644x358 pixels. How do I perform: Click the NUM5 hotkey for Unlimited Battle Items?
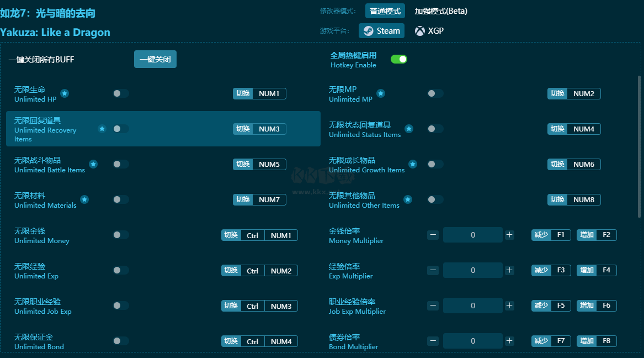(259, 165)
